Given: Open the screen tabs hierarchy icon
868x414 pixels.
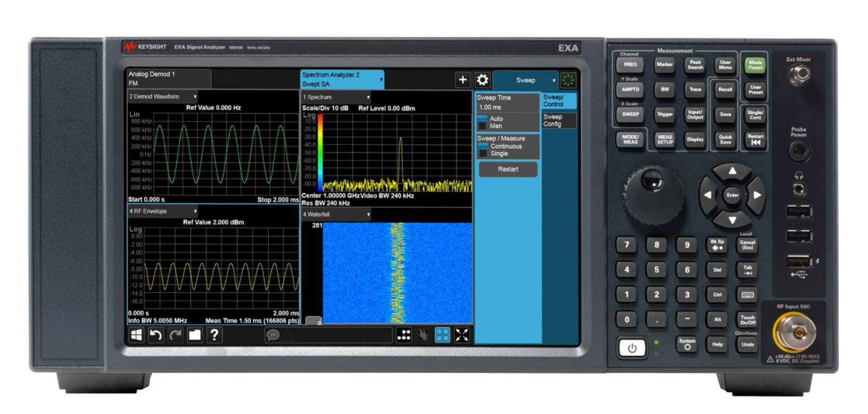Looking at the screenshot, I should pos(404,335).
